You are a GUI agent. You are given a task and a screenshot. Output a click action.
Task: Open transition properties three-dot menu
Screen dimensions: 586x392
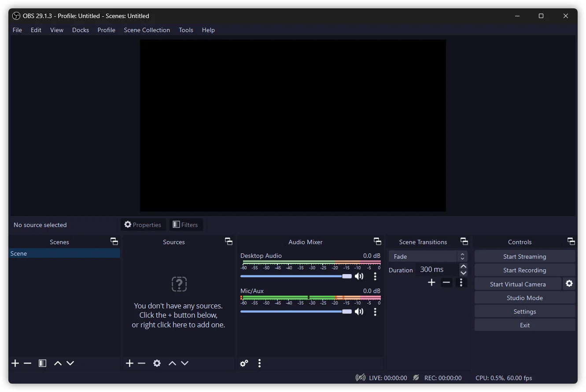pyautogui.click(x=461, y=282)
